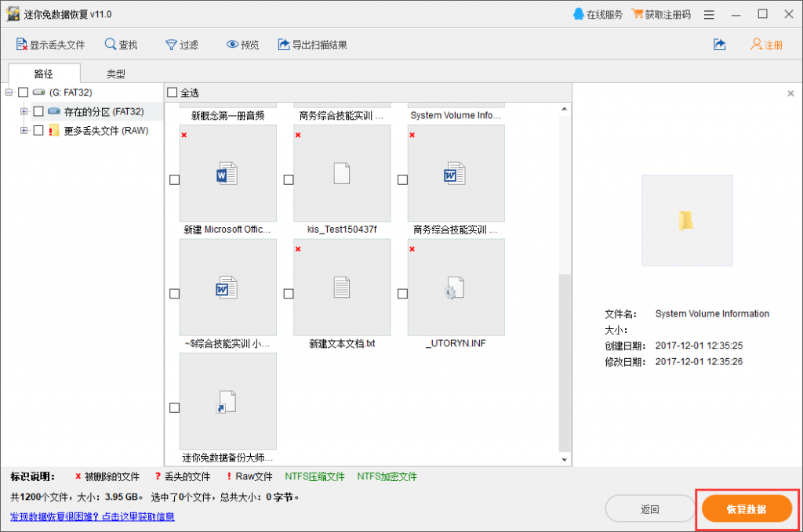Tick the 全选 select-all checkbox
803x532 pixels.
tap(173, 92)
